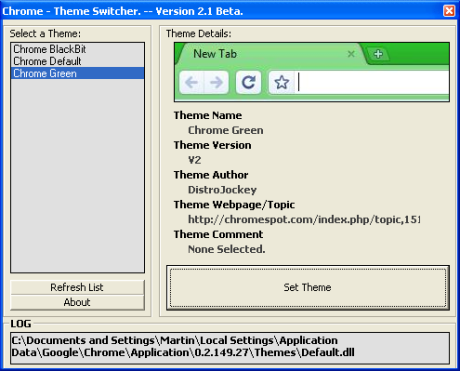Select Chrome Default theme in the list
The width and height of the screenshot is (460, 371).
point(77,61)
